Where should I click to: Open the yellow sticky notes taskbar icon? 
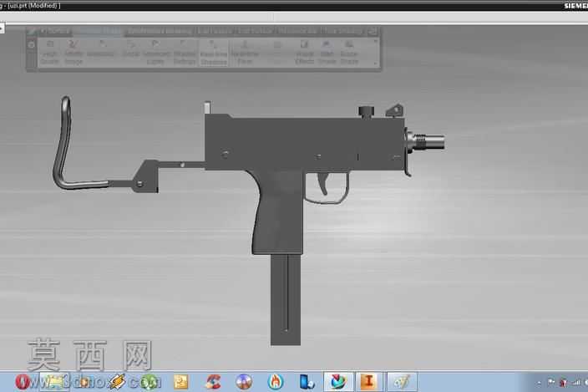coord(180,382)
